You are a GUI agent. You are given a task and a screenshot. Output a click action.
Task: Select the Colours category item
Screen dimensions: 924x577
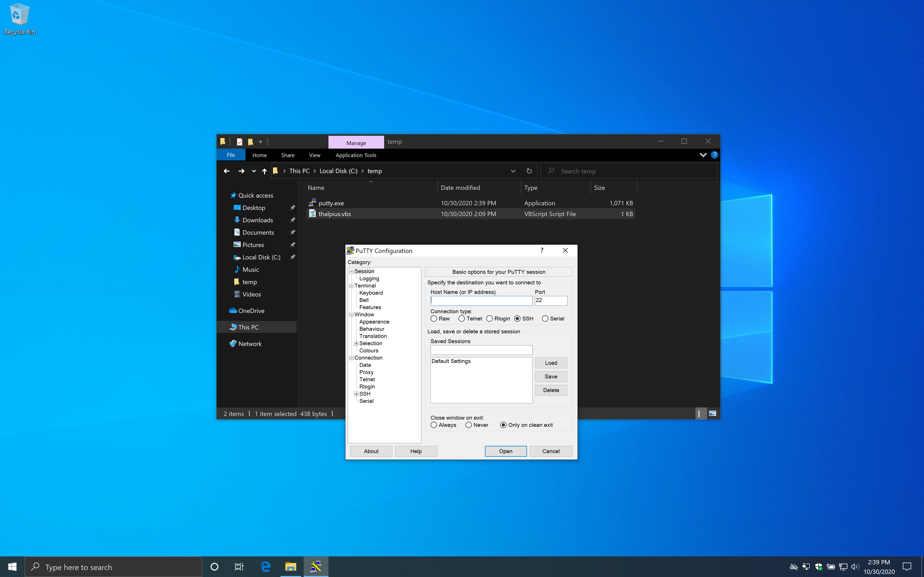coord(368,350)
